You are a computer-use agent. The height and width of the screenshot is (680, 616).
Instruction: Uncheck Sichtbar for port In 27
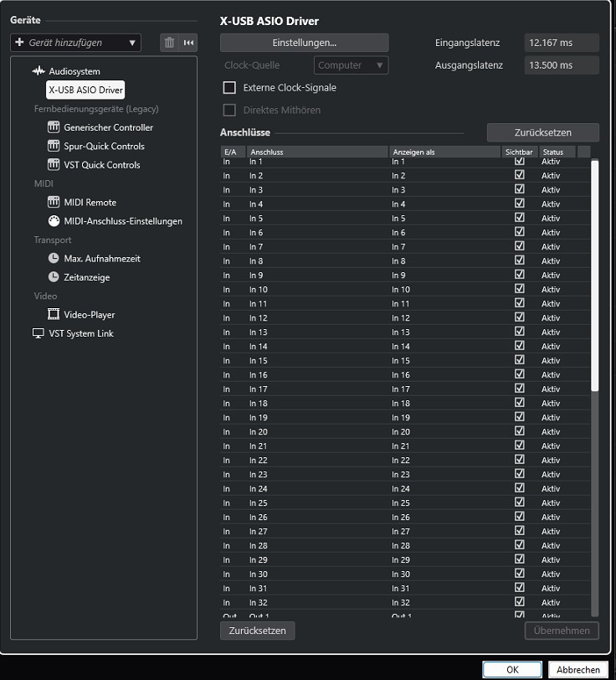(519, 530)
